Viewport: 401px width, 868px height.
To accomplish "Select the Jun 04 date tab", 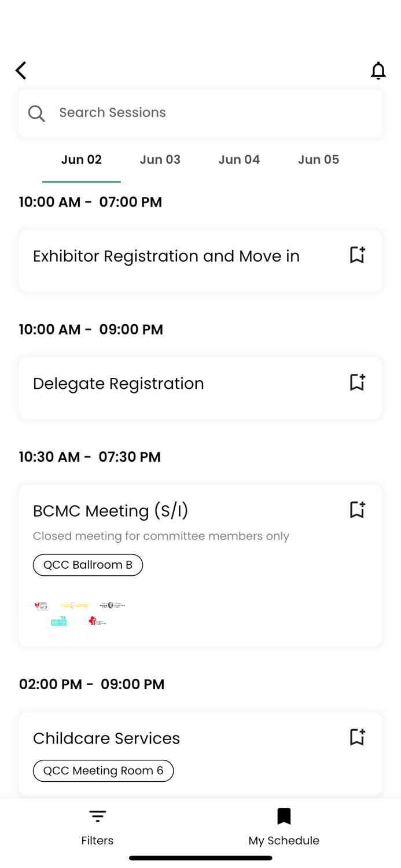I will click(239, 159).
